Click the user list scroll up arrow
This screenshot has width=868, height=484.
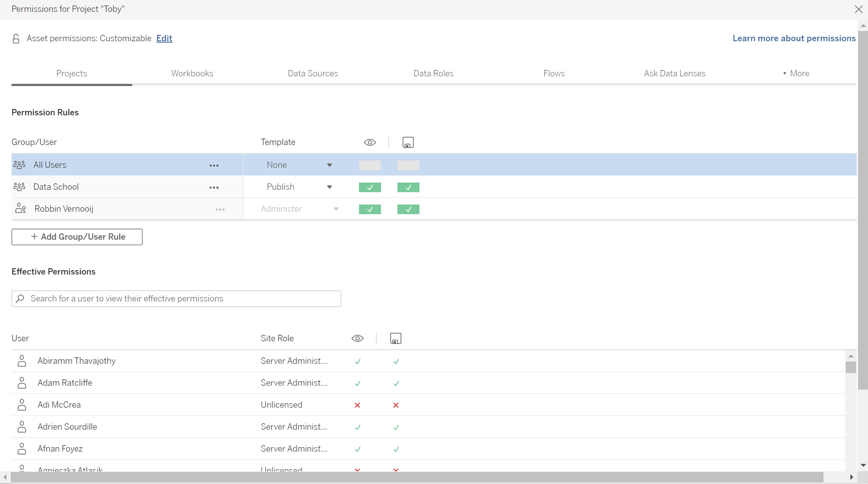pos(851,356)
